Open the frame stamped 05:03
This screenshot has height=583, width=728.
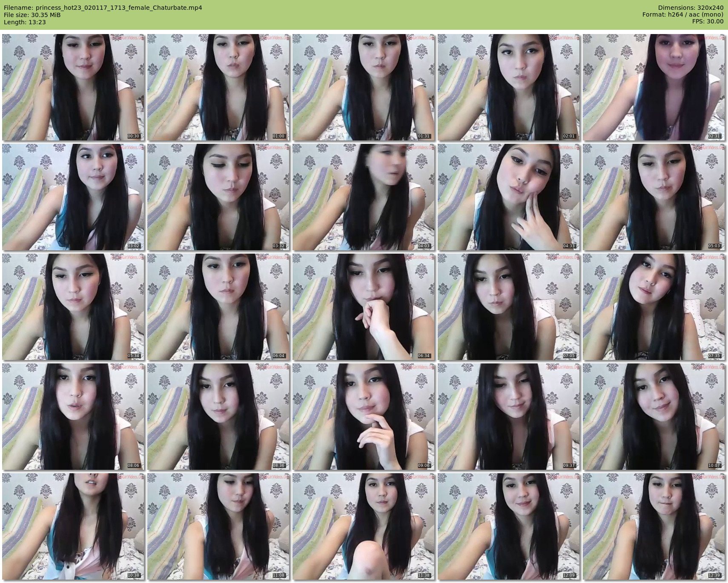click(x=654, y=197)
